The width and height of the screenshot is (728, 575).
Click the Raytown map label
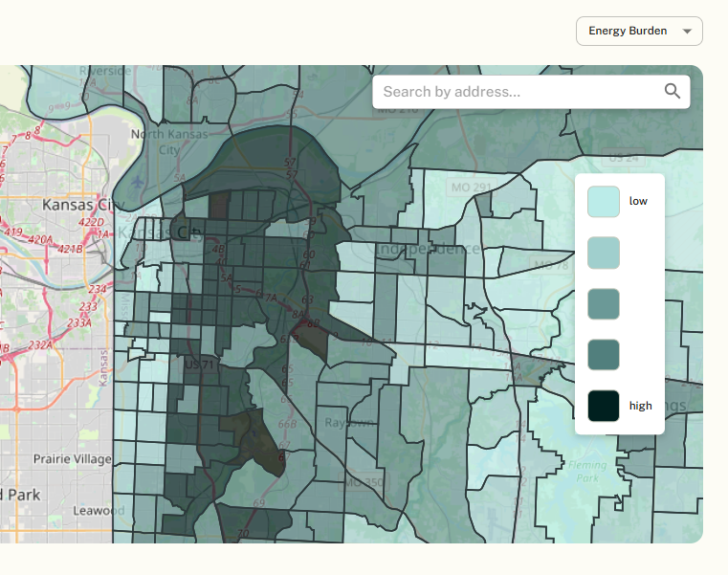349,422
